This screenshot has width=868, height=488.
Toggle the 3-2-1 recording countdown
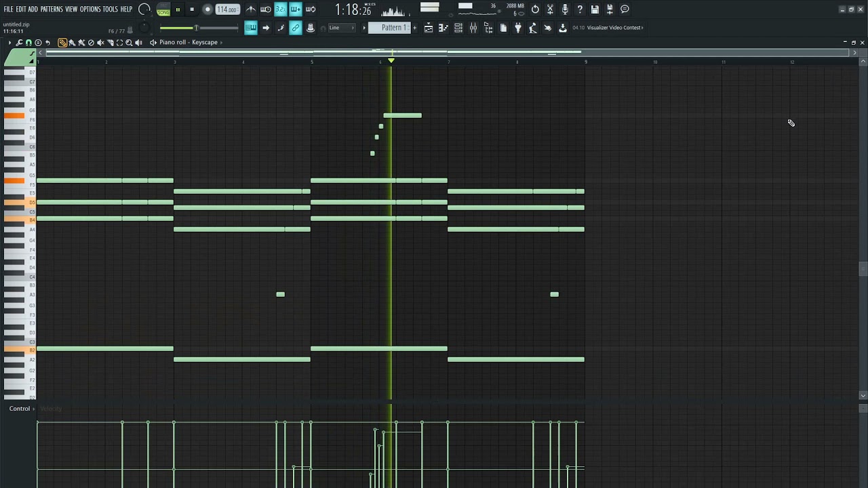point(281,9)
